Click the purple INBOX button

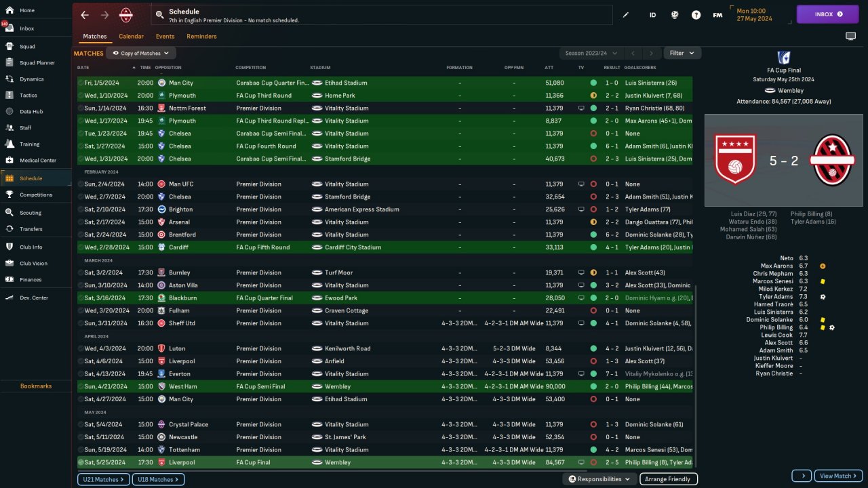pos(827,14)
